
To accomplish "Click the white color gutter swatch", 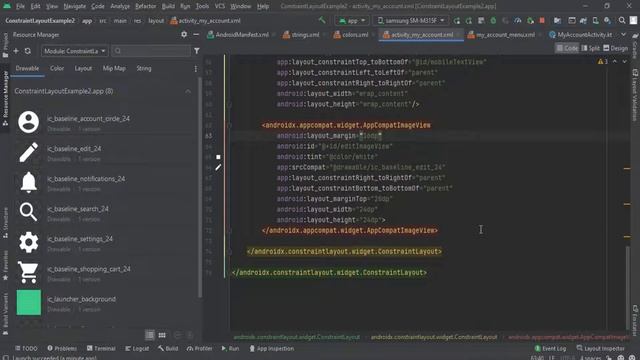I will [218, 157].
